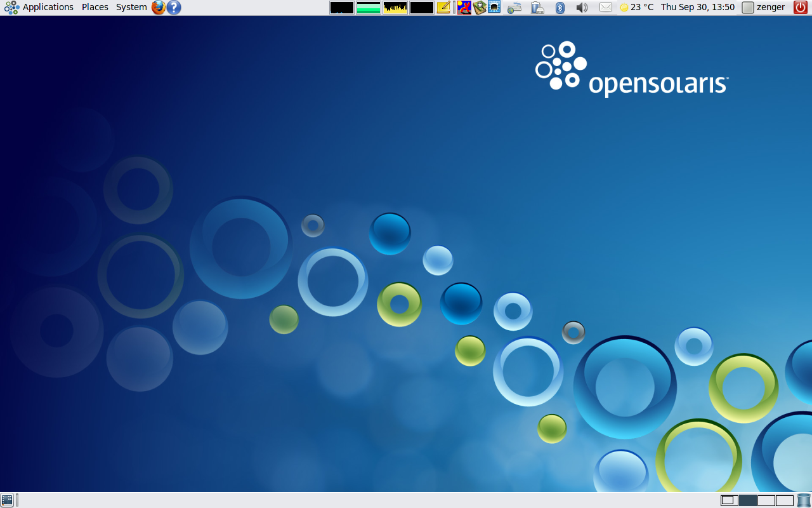Viewport: 812px width, 508px height.
Task: Open the zenger user switcher
Action: (x=764, y=8)
